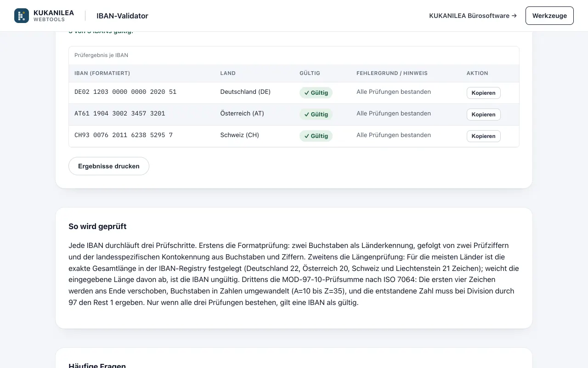Click the GÜLTIG column header
This screenshot has width=588, height=368.
click(310, 73)
